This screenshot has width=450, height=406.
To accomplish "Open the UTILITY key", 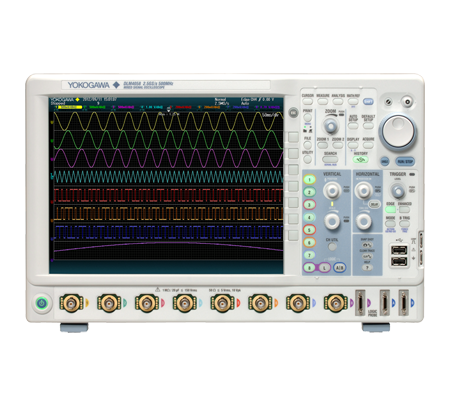I will (307, 159).
